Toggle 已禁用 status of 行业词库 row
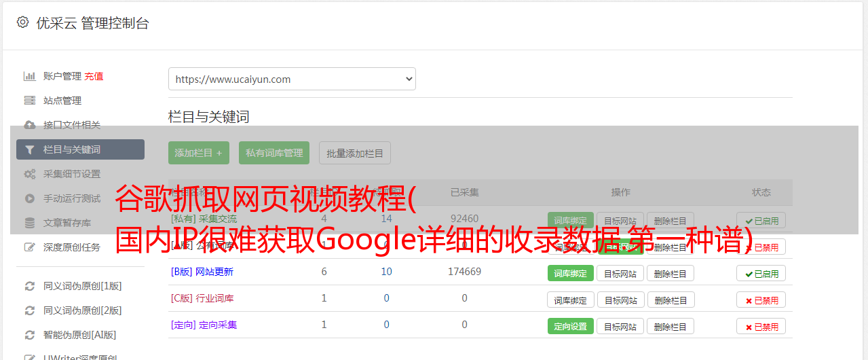 tap(761, 300)
